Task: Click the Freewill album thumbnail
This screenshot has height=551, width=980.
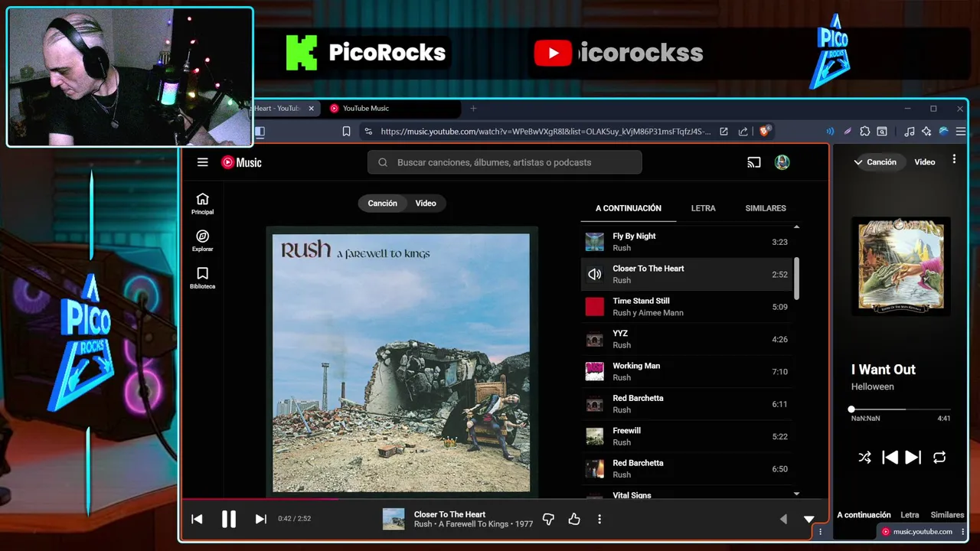Action: (595, 436)
